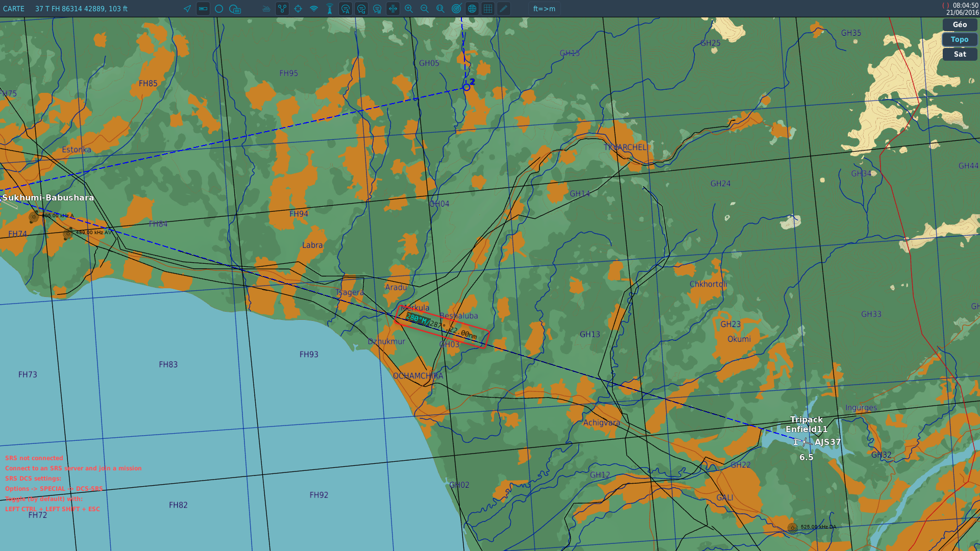Click the GALI town label

pos(725,498)
